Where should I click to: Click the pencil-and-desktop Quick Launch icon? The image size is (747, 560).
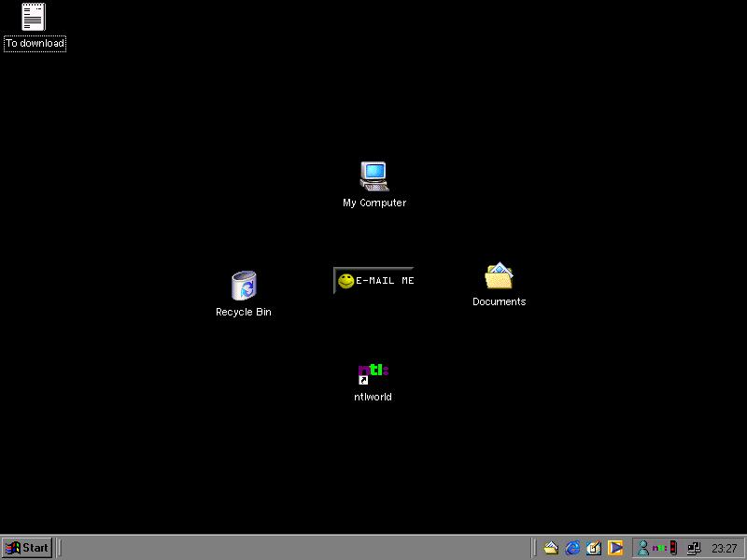[x=594, y=548]
